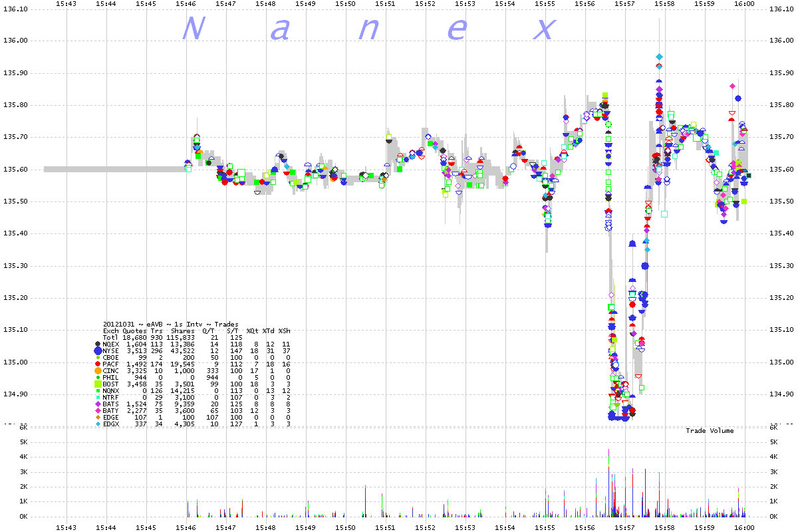
Task: Click the red PACF legend marker
Action: (x=98, y=364)
